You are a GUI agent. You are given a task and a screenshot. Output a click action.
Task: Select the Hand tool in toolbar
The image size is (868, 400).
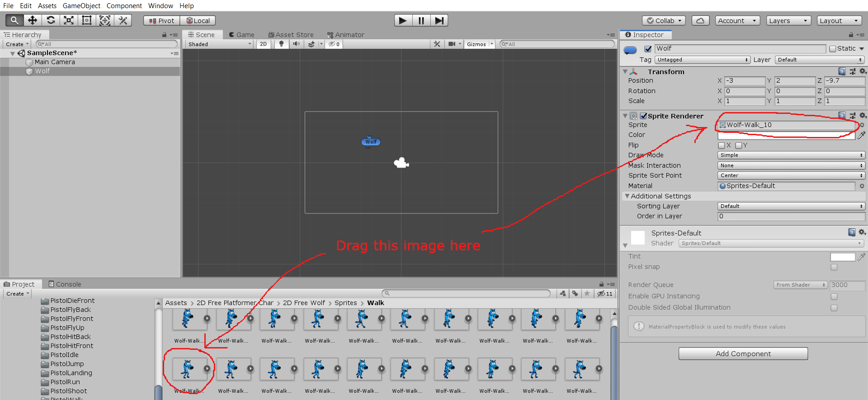pos(14,20)
